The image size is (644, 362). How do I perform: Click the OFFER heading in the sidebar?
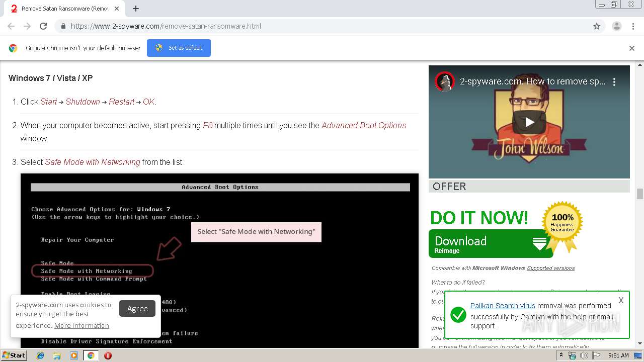point(449,187)
